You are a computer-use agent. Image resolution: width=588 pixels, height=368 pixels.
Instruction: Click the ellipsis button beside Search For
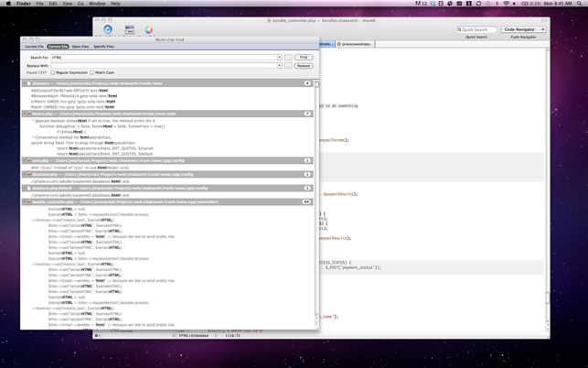pyautogui.click(x=288, y=57)
